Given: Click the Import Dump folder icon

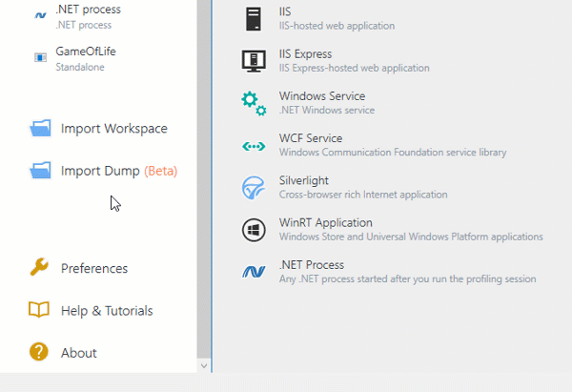Looking at the screenshot, I should [40, 171].
